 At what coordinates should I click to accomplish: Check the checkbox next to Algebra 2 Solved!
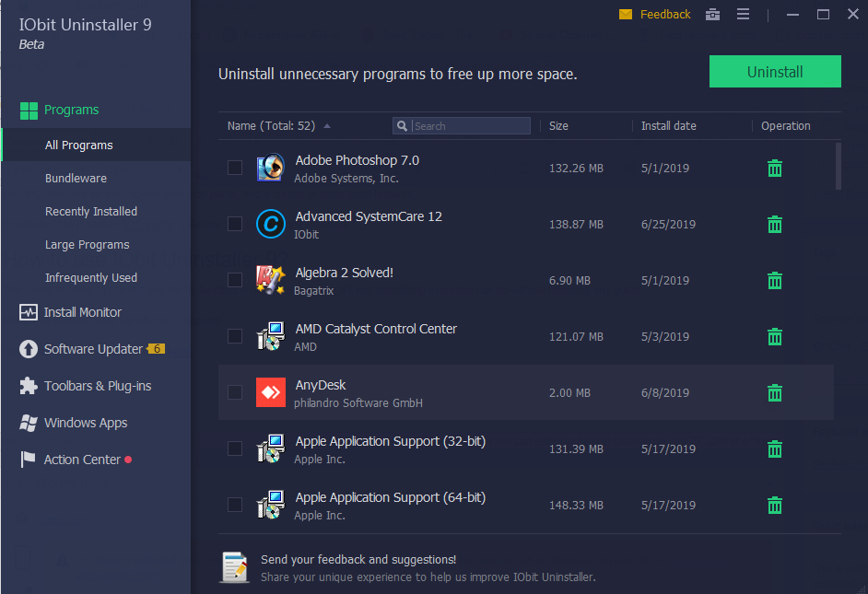click(x=234, y=280)
